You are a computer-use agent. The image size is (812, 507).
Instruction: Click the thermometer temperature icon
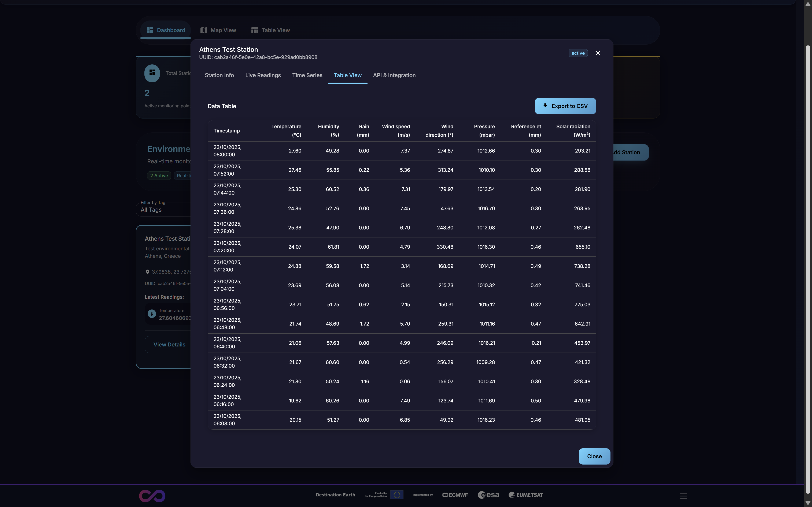[x=152, y=314]
